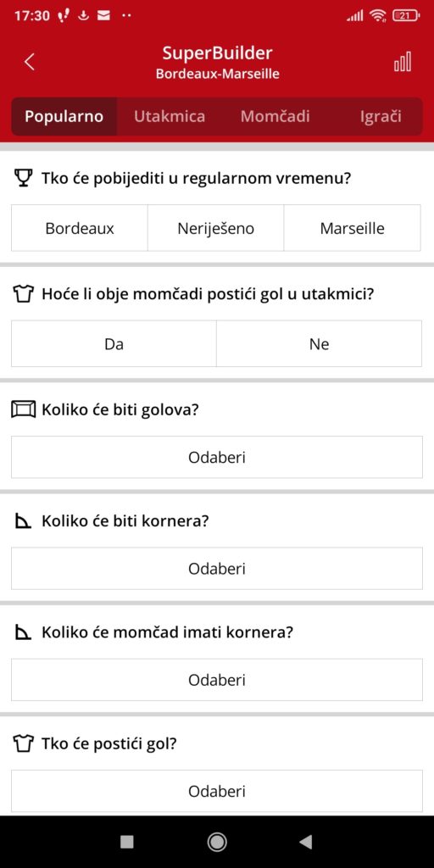434x868 pixels.
Task: Tap the goal frame icon beside goals question
Action: point(23,410)
